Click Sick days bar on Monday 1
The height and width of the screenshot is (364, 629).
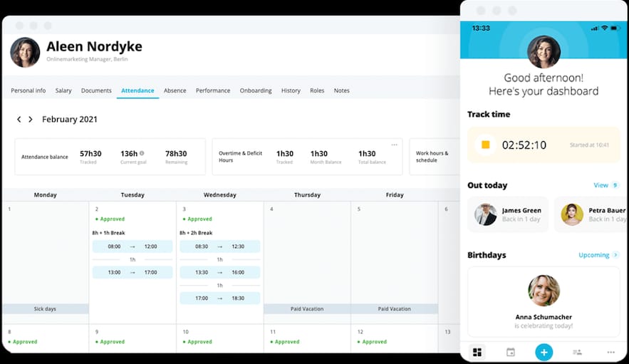(x=46, y=308)
